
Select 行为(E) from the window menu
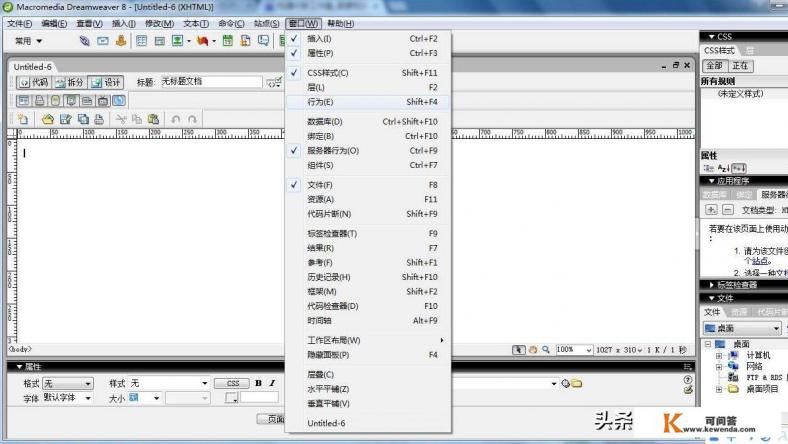(x=321, y=102)
